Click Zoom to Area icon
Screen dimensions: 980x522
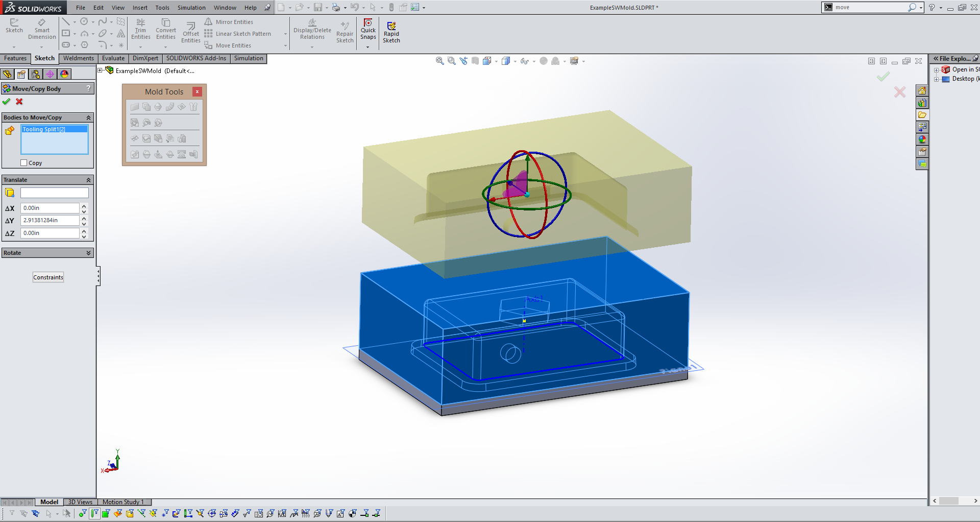[451, 61]
